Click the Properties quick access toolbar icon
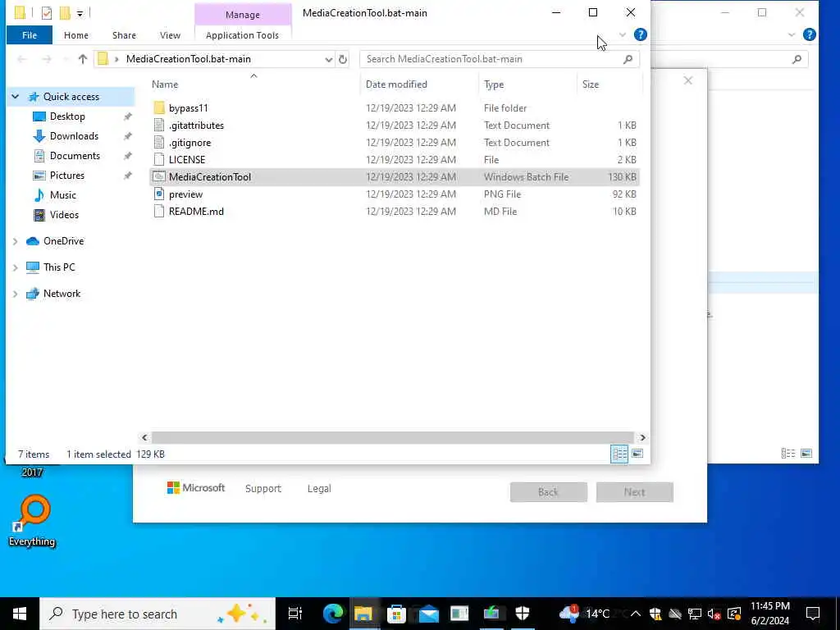This screenshot has width=840, height=630. click(x=47, y=12)
